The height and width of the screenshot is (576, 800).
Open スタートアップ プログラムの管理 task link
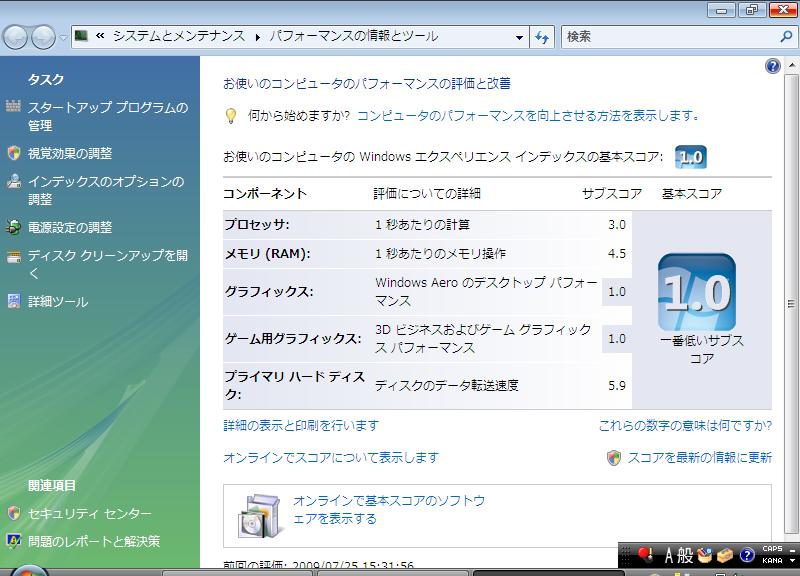(108, 116)
